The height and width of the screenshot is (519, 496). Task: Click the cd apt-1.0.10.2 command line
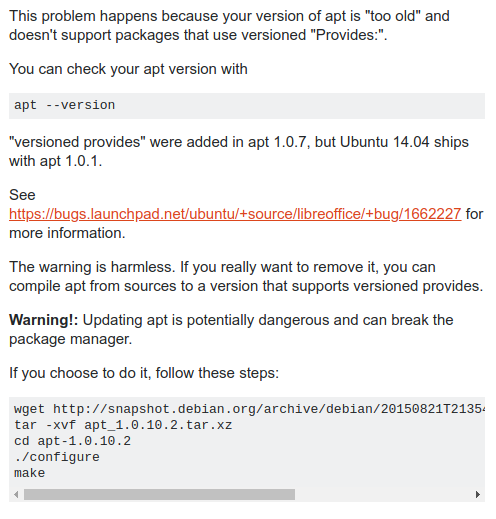point(72,441)
